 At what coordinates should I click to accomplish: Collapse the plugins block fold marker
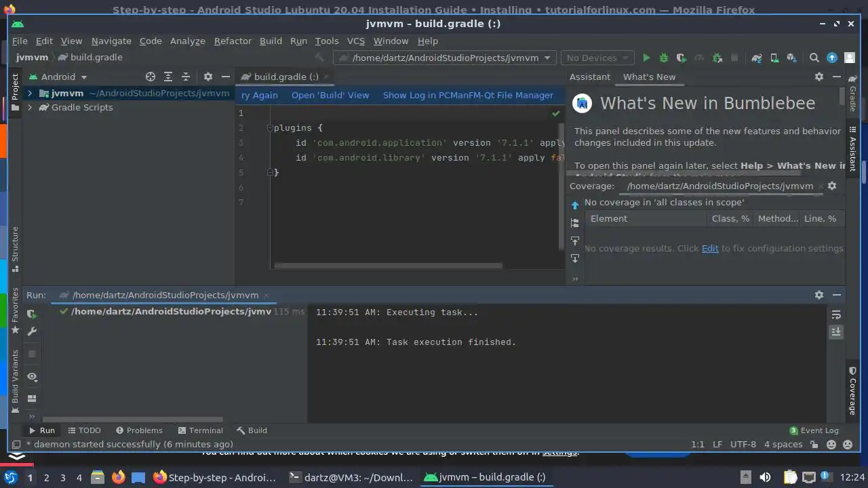(269, 128)
